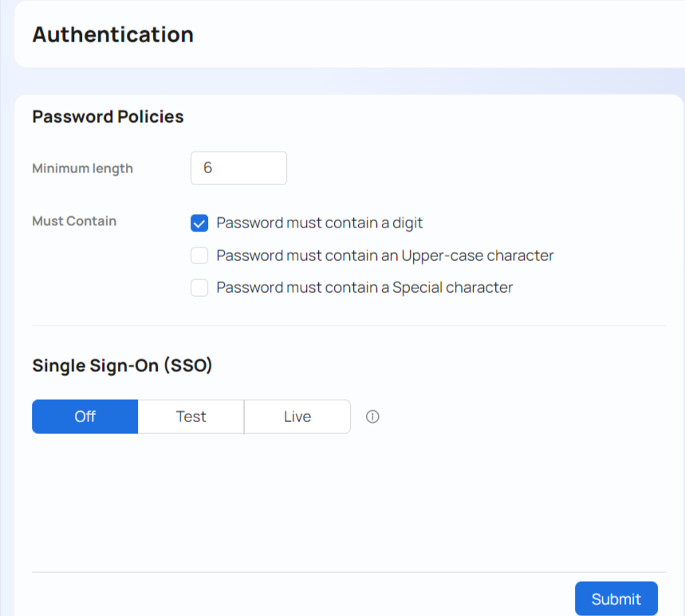Click the 'Minimum length' field label
The width and height of the screenshot is (685, 616).
point(83,168)
